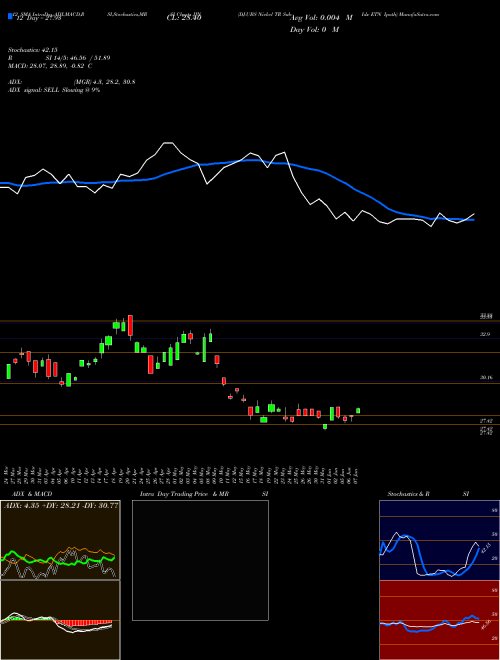
Task: Open the red RSI mini chart
Action: point(439,620)
